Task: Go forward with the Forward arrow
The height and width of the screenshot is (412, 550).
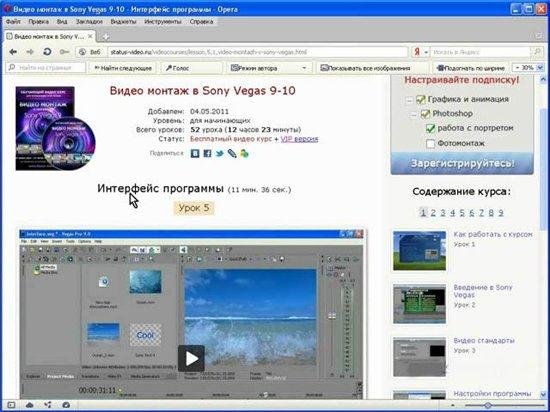Action: [x=30, y=52]
